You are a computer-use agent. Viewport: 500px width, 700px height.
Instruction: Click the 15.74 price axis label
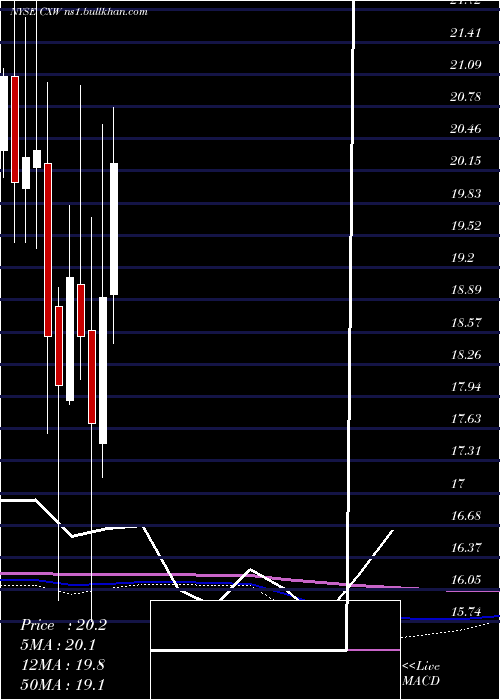pyautogui.click(x=466, y=612)
